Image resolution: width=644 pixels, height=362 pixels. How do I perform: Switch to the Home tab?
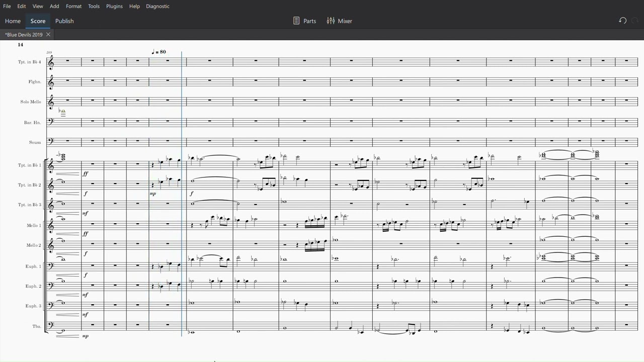[13, 21]
